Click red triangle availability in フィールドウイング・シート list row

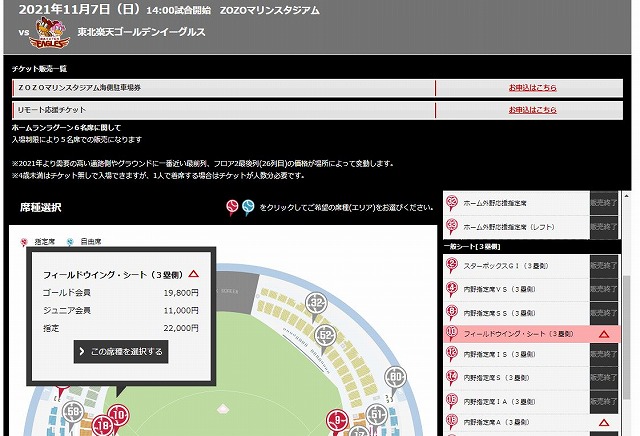[604, 334]
